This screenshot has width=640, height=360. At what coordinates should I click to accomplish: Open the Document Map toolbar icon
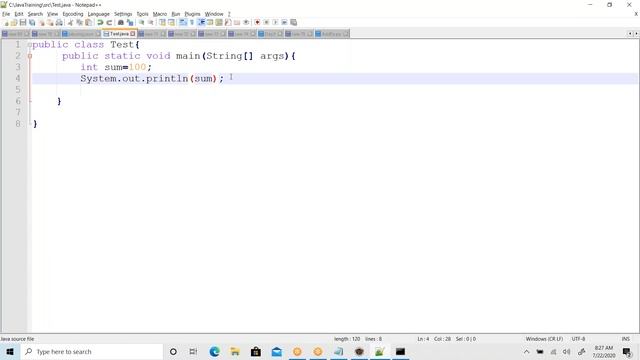pos(219,22)
